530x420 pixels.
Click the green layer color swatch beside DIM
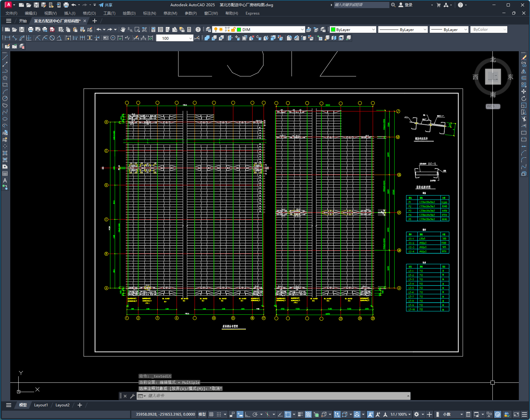pyautogui.click(x=239, y=29)
